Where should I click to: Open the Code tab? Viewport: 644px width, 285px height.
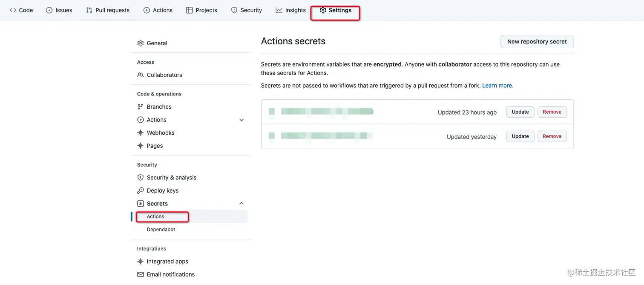click(x=21, y=10)
